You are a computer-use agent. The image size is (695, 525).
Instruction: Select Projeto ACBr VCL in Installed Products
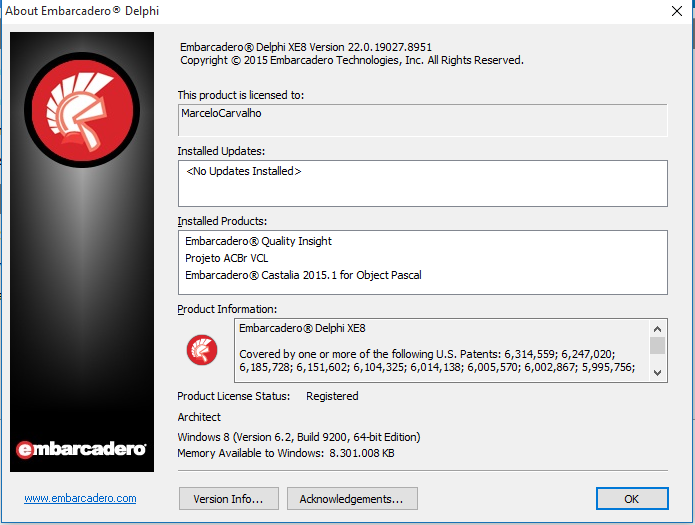[226, 258]
